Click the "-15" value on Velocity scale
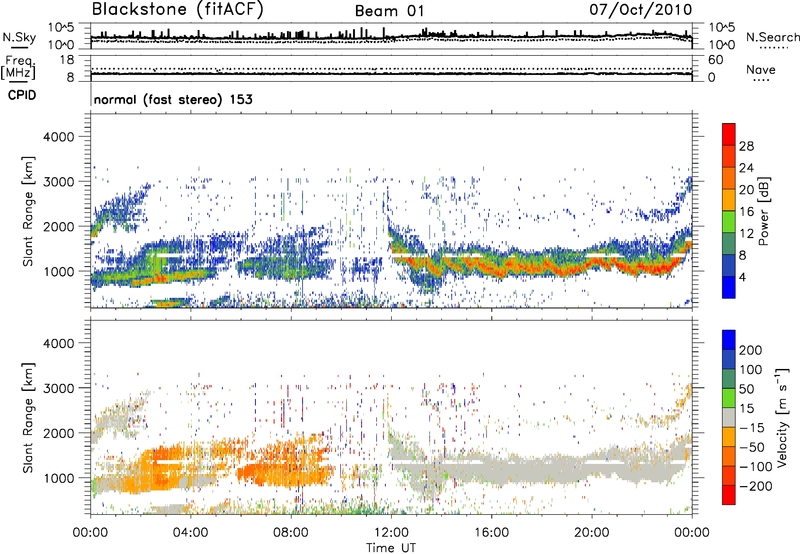The height and width of the screenshot is (554, 800). 752,428
